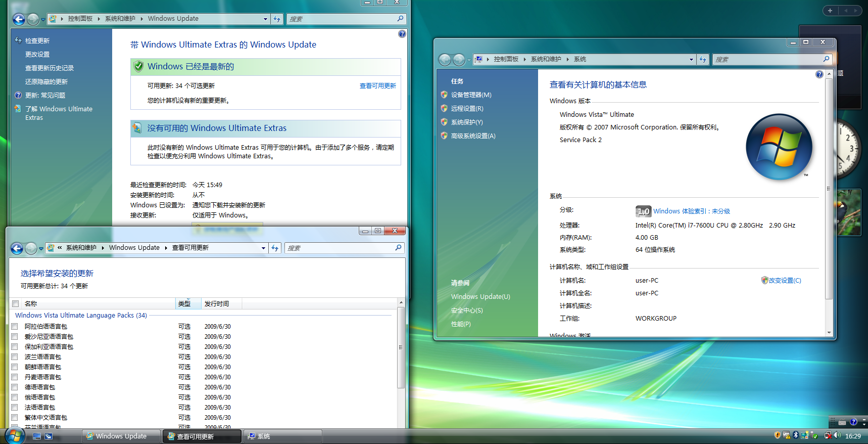
Task: Click the 系统 window vertical scrollbar thumb
Action: coord(828,189)
